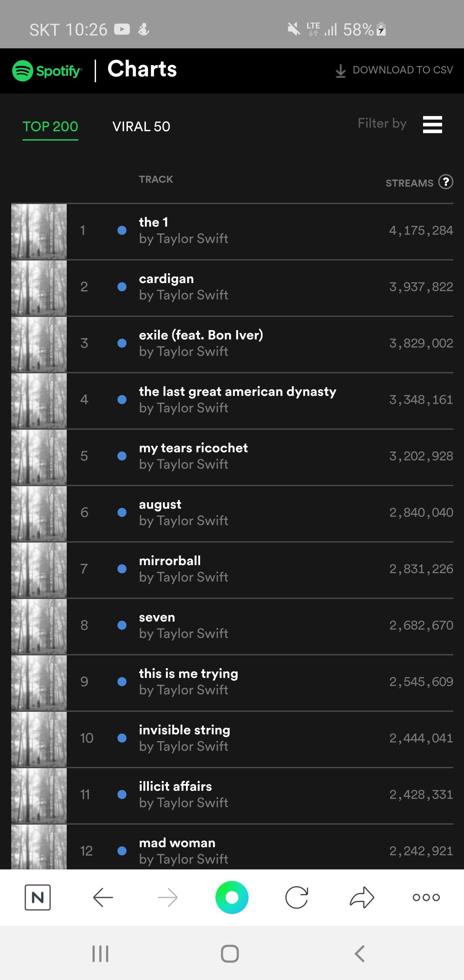Switch to the VIRAL 50 tab
The height and width of the screenshot is (980, 464).
tap(141, 127)
